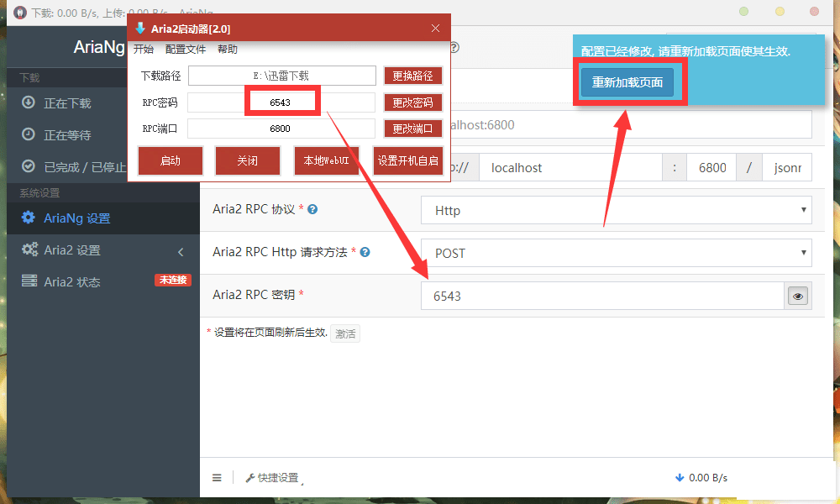Image resolution: width=840 pixels, height=504 pixels.
Task: Click the 激活 button
Action: (345, 333)
